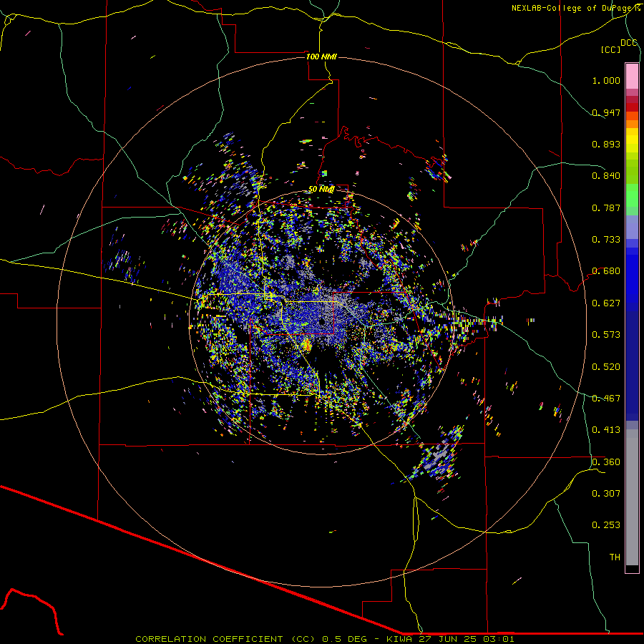The width and height of the screenshot is (644, 644).
Task: Click the 0.947 color scale value
Action: coord(606,112)
